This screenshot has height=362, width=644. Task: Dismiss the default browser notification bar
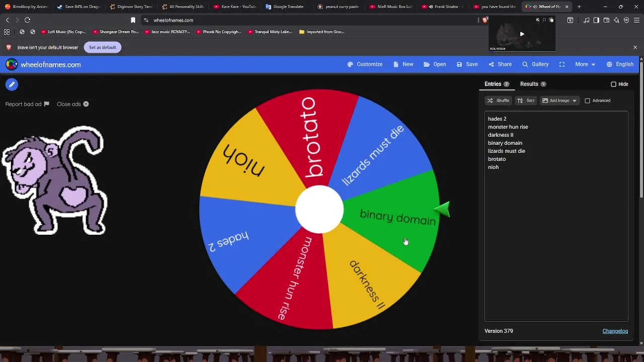(635, 47)
